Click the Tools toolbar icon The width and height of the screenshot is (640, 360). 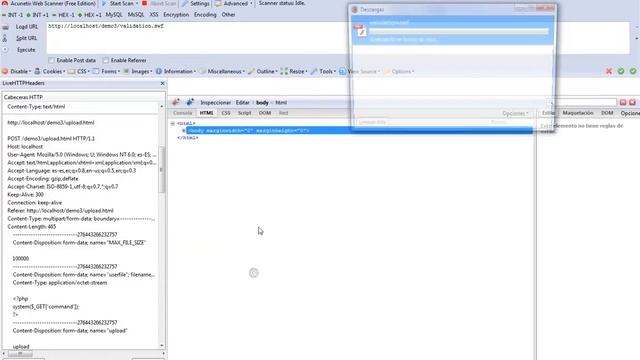pyautogui.click(x=314, y=71)
